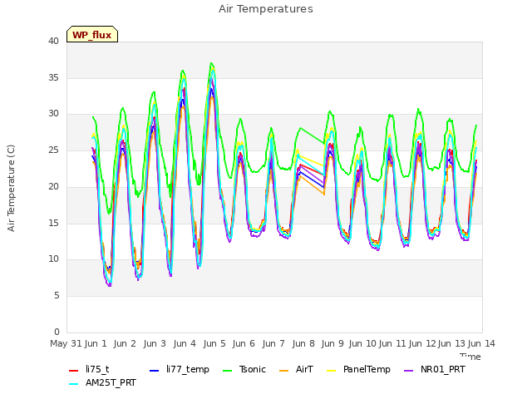Click the Jun 1 x-axis tick label
The width and height of the screenshot is (532, 399).
[96, 343]
